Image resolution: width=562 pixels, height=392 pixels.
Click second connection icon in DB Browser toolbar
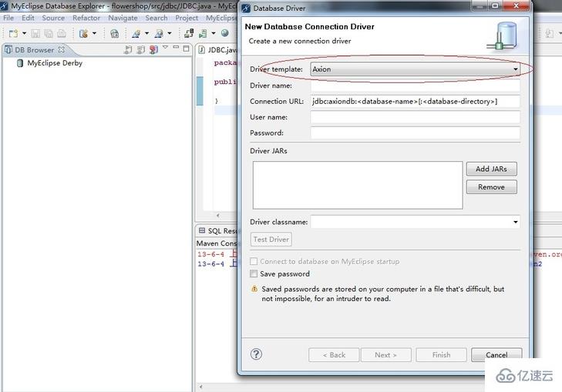(x=141, y=49)
